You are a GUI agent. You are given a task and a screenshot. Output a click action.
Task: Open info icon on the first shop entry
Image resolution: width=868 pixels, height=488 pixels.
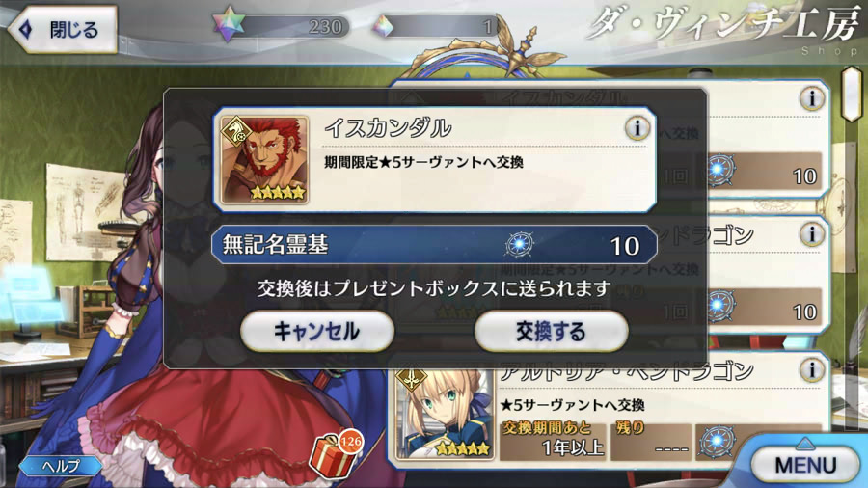pyautogui.click(x=811, y=98)
